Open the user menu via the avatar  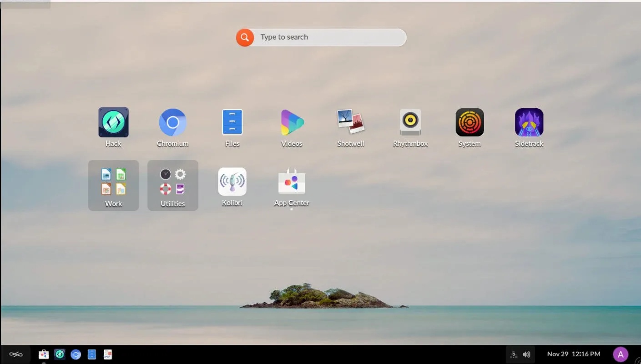point(621,354)
